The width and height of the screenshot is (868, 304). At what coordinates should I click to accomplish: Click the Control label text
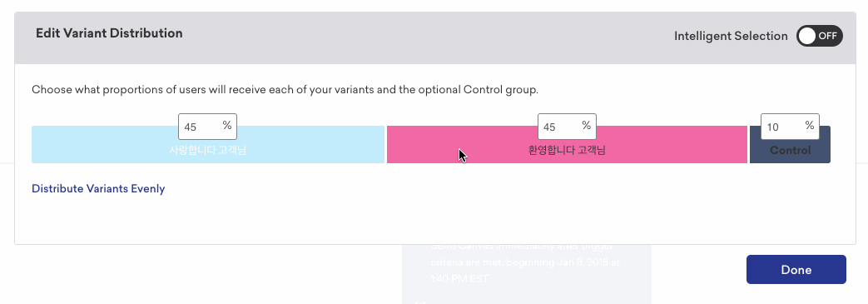click(790, 151)
